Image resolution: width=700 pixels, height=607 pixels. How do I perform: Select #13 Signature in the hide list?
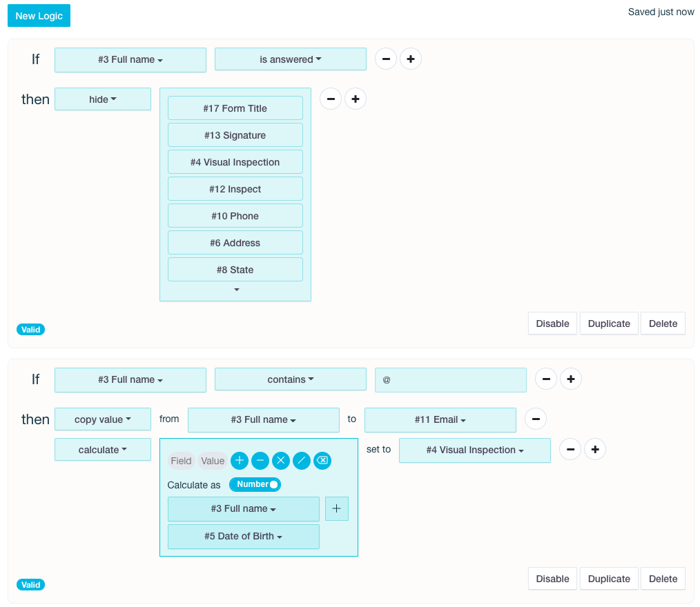pyautogui.click(x=235, y=135)
